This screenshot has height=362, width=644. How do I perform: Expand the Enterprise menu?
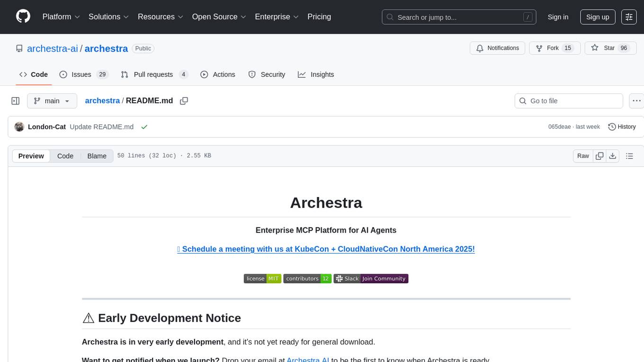click(x=277, y=17)
